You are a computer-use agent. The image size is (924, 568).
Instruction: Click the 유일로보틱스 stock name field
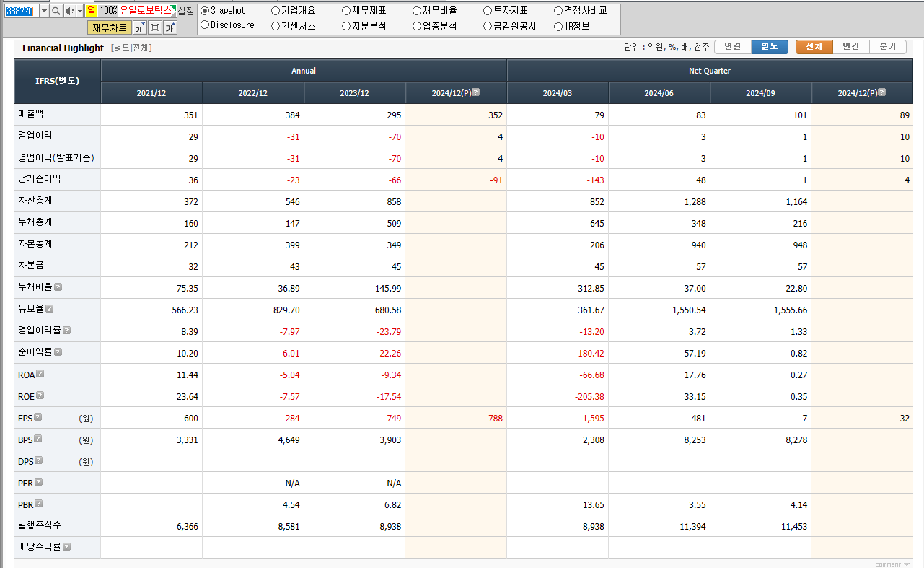[147, 11]
